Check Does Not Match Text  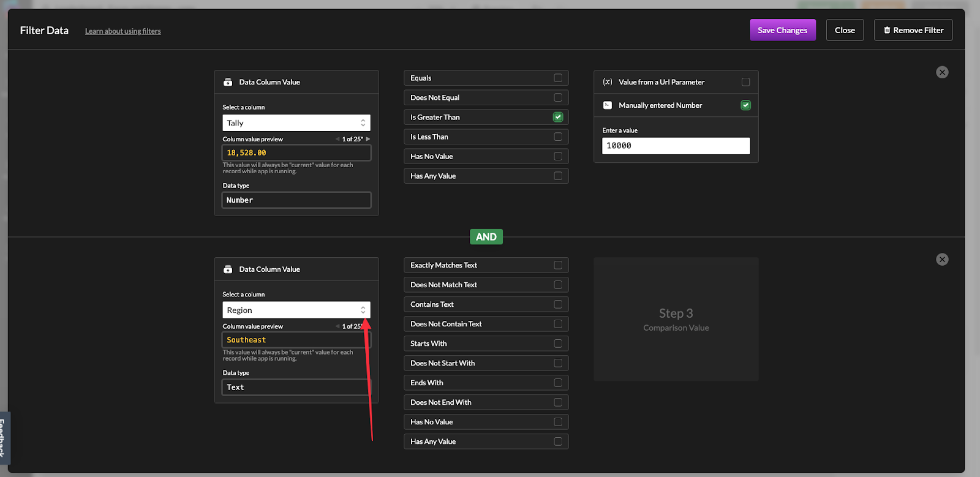558,285
